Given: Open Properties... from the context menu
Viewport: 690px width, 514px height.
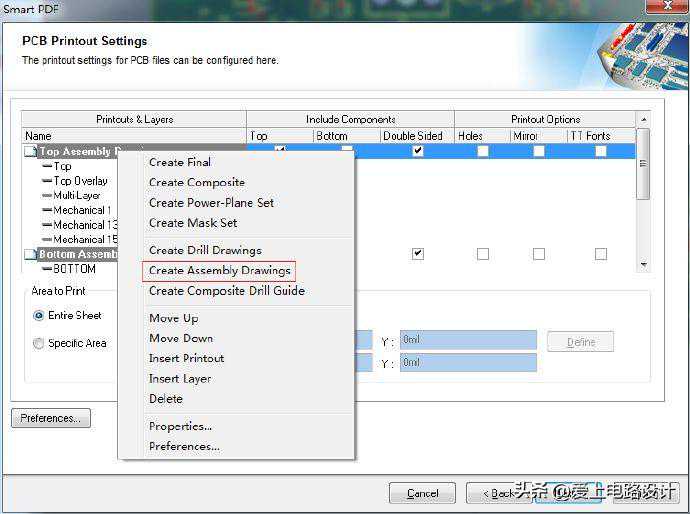Looking at the screenshot, I should click(x=180, y=426).
